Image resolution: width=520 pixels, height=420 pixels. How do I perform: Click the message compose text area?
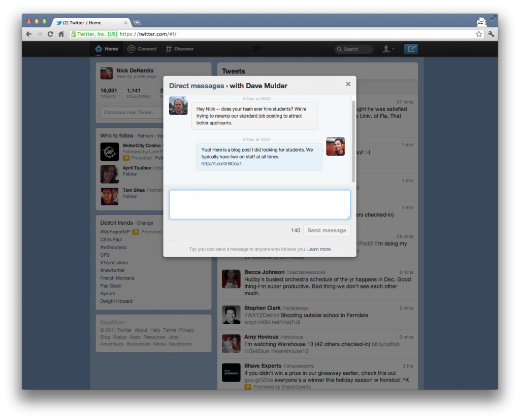(259, 204)
